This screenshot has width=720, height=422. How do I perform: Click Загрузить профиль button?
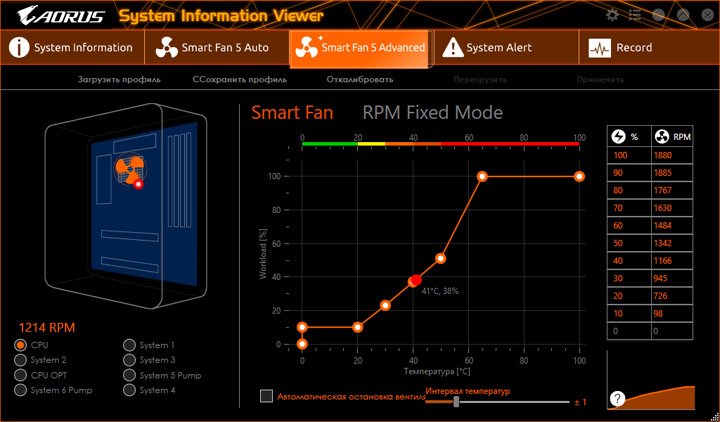pyautogui.click(x=119, y=79)
